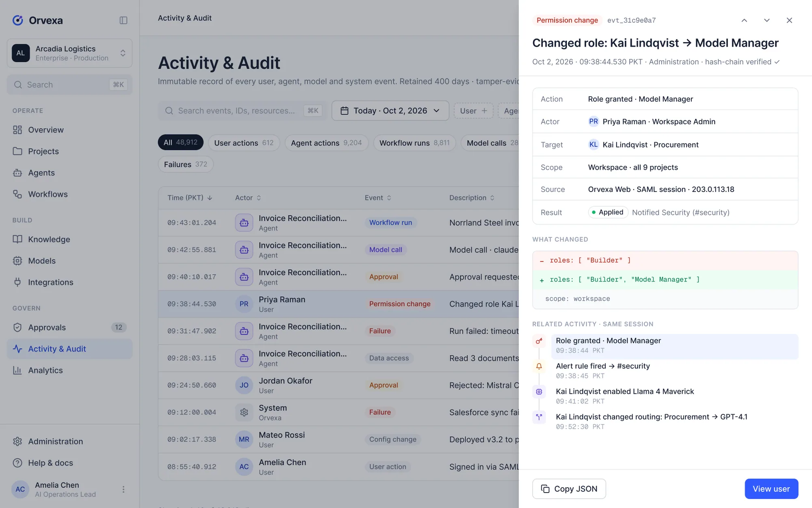Open the Today · Oct 2, 2026 date picker
Screen dimensions: 812x508
click(390, 111)
